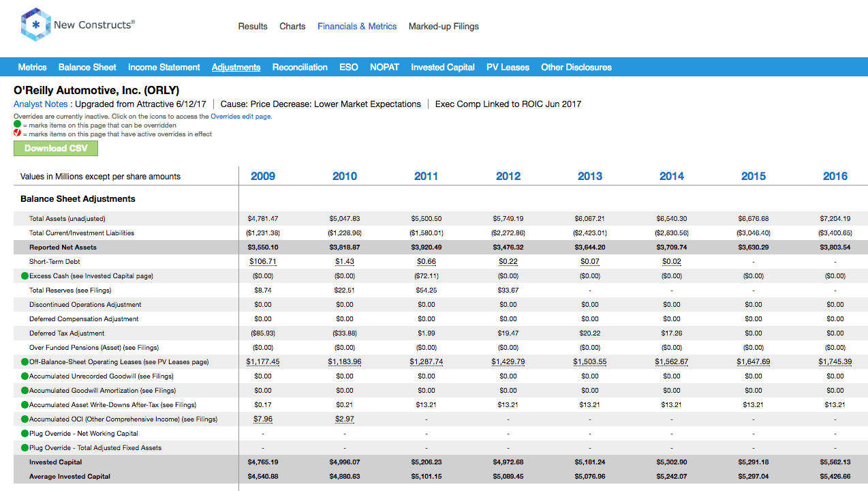View the Other Disclosures sub-tab

point(576,67)
